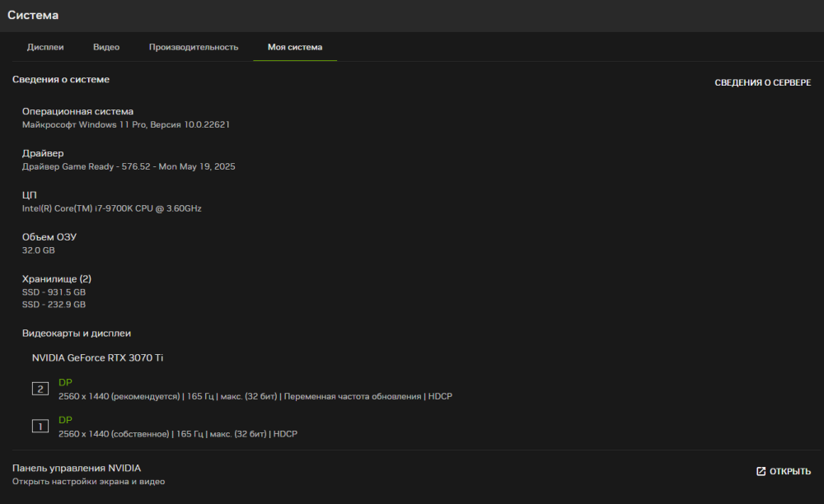This screenshot has height=504, width=824.
Task: Select the SSD 232.9 GB storage entry
Action: pos(54,305)
